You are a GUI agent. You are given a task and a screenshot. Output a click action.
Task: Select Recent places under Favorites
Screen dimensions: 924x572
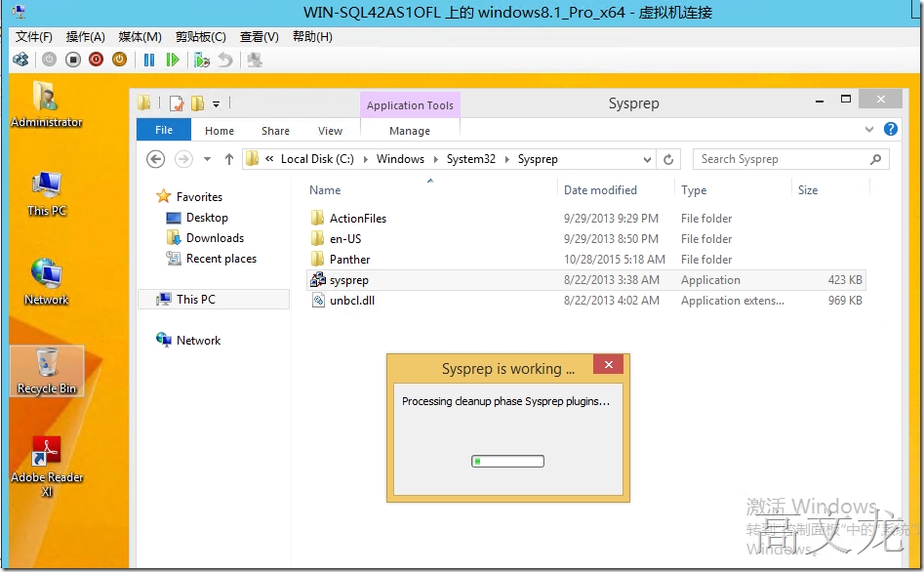pyautogui.click(x=221, y=259)
